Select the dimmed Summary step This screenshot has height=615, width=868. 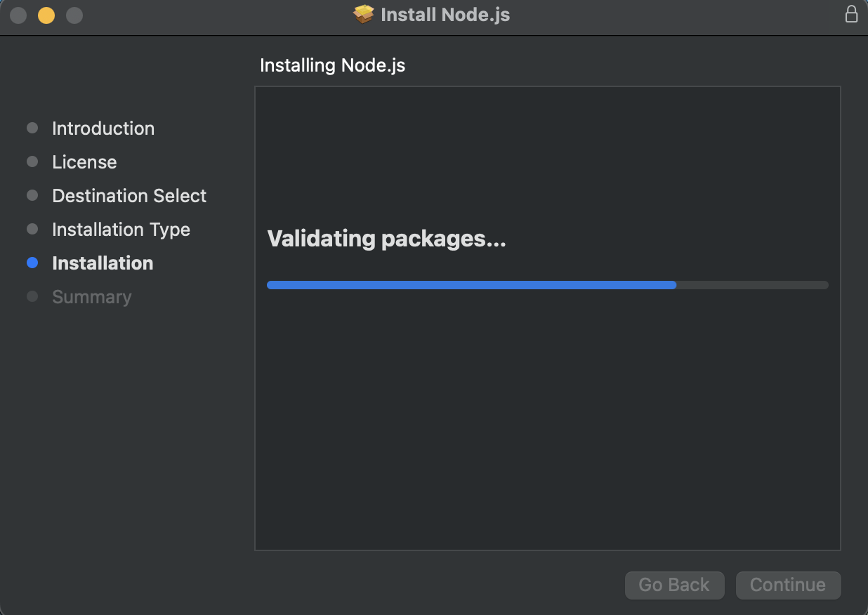point(91,297)
